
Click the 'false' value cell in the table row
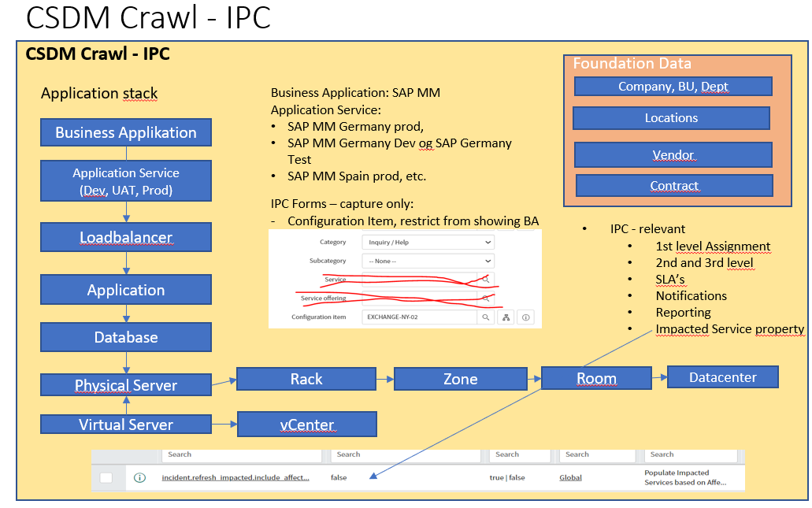pos(339,477)
